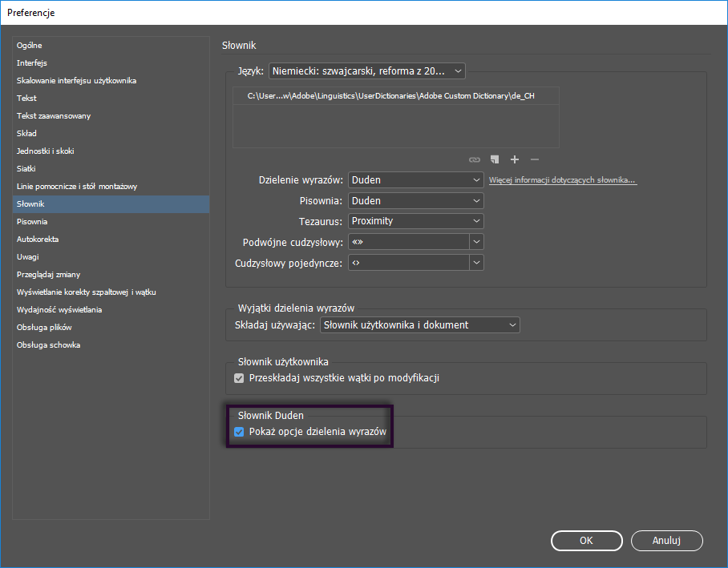Viewport: 728px width, 568px height.
Task: Open the Język dropdown
Action: click(x=366, y=71)
